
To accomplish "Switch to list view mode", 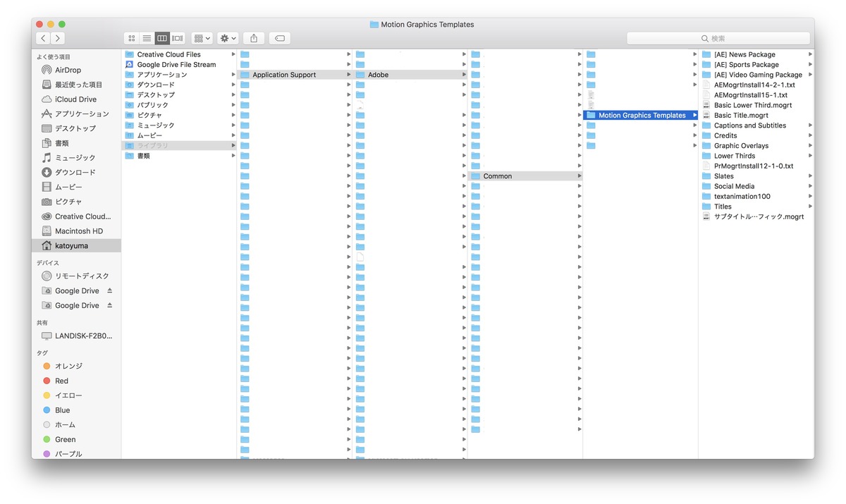I will click(147, 38).
